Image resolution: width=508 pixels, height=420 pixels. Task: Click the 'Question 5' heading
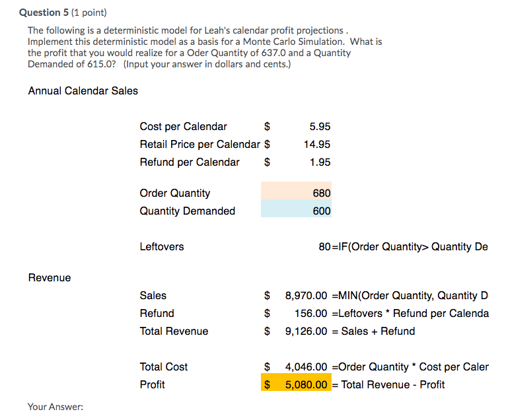coord(44,13)
